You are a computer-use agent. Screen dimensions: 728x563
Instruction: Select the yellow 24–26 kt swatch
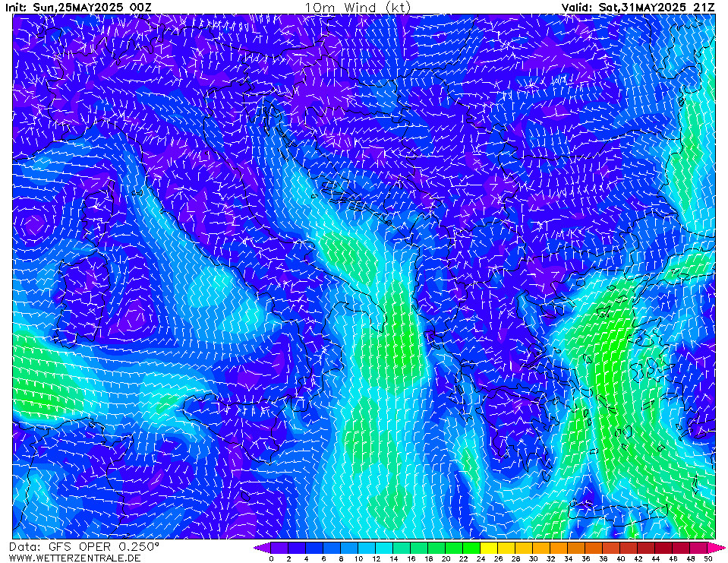(490, 548)
